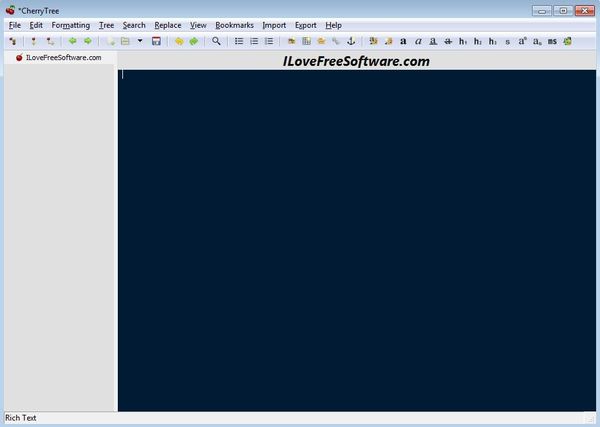Viewport: 600px width, 427px height.
Task: Set the text foreground color
Action: 373,41
